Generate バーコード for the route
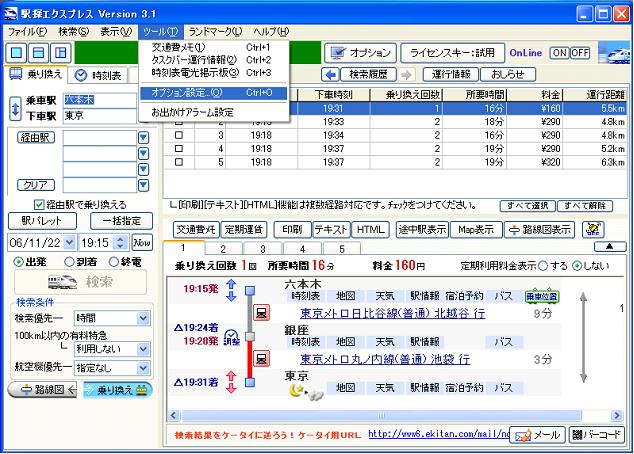 point(596,435)
